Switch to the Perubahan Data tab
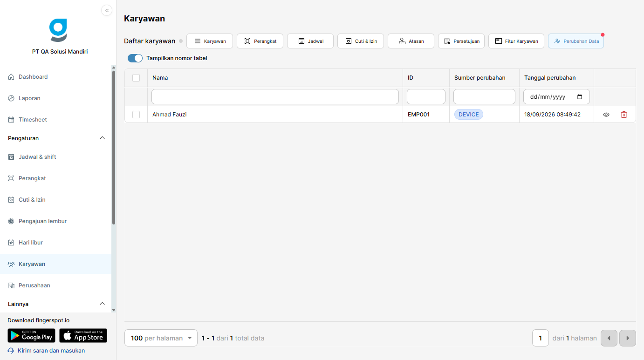The height and width of the screenshot is (360, 644). pyautogui.click(x=576, y=41)
